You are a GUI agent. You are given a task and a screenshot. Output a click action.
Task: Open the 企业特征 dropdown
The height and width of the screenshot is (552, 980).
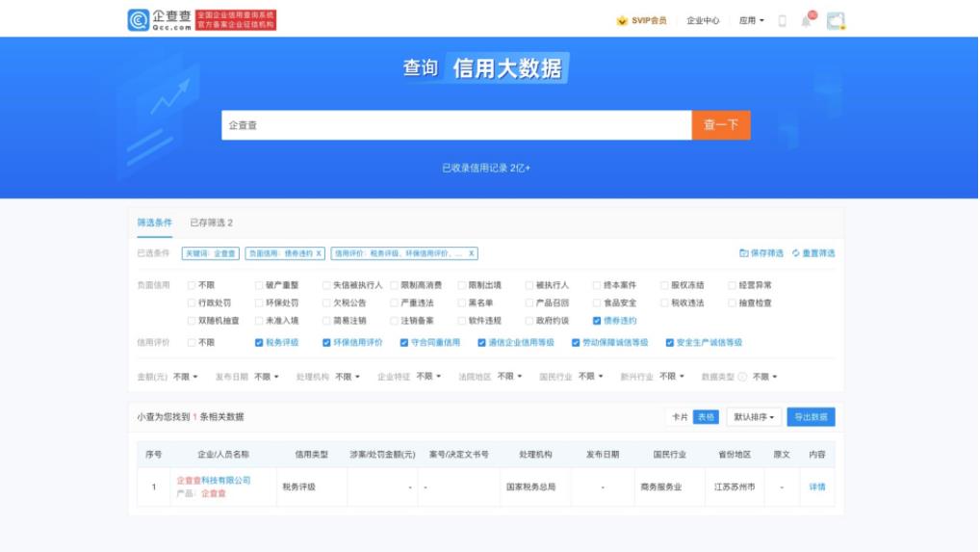tap(428, 377)
